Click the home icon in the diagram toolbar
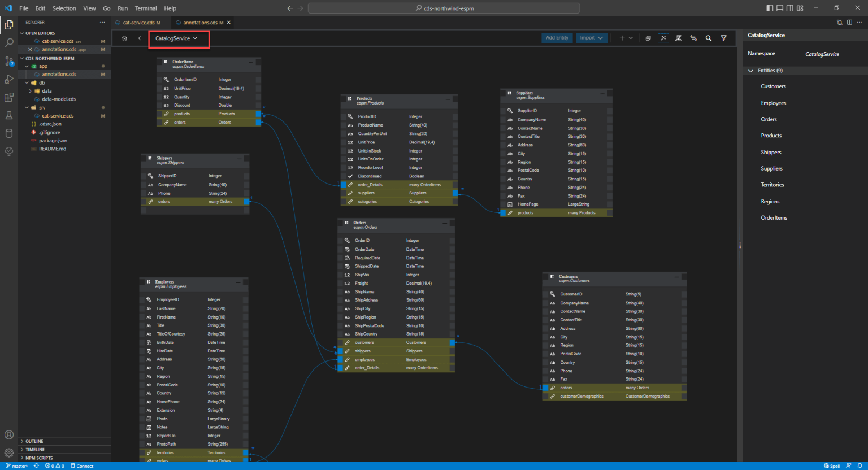 tap(124, 37)
